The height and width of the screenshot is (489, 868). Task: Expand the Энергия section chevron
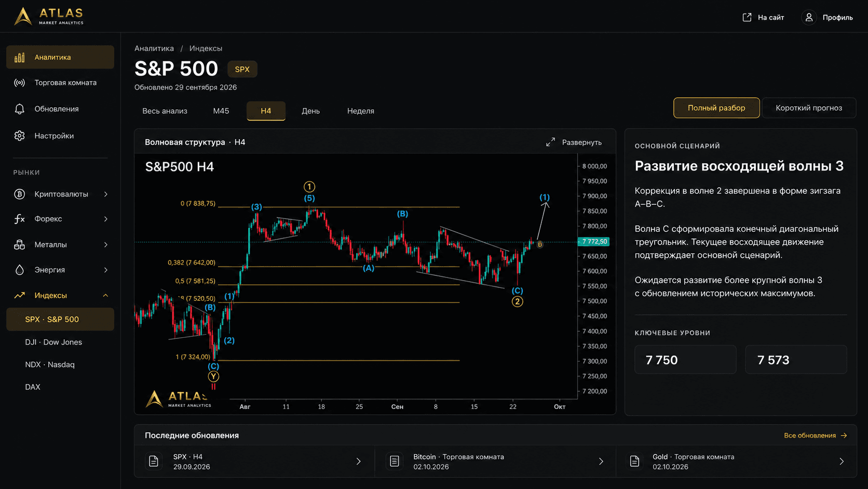pos(106,270)
